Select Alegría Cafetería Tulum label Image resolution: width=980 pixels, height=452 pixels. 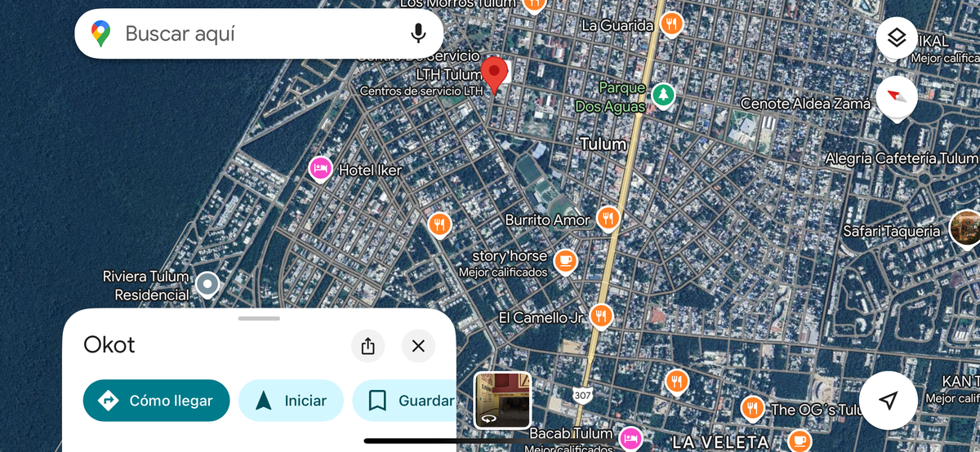click(x=902, y=158)
